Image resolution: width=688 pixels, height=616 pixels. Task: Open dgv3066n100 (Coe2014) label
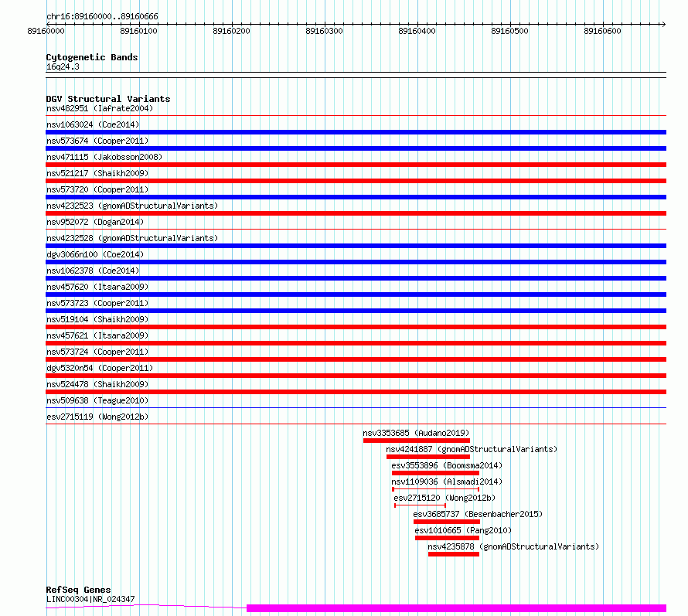(95, 254)
